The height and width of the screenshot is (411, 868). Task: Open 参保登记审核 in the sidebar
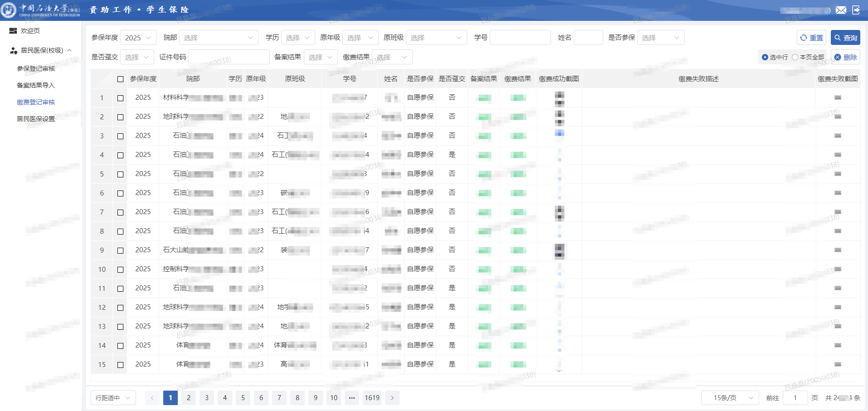[36, 68]
